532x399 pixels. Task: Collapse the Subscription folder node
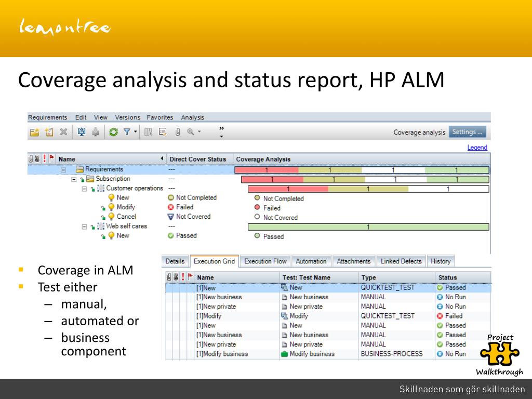click(x=74, y=179)
